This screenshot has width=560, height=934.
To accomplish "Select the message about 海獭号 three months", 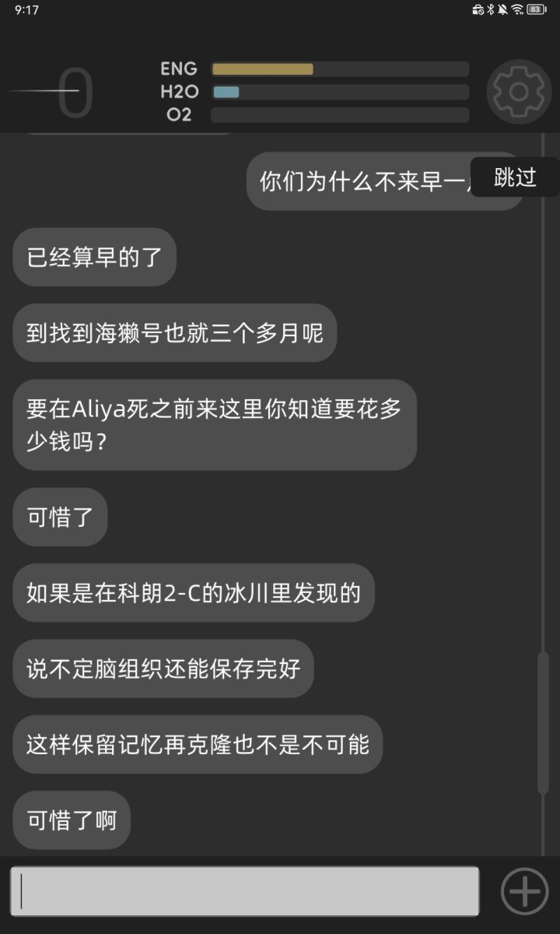I will [175, 333].
